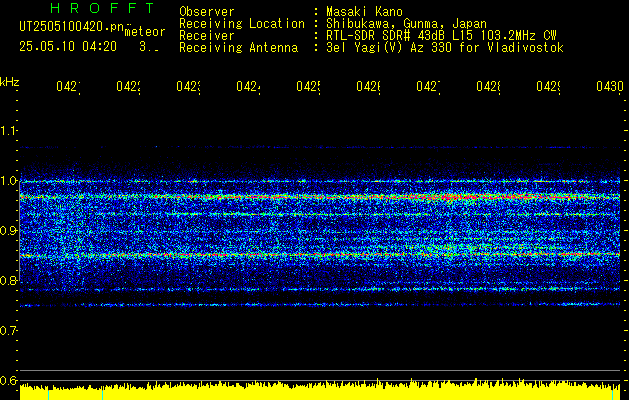Select the antenna text 3el Yagi(V) Az 330 for Vladivostok

click(445, 48)
